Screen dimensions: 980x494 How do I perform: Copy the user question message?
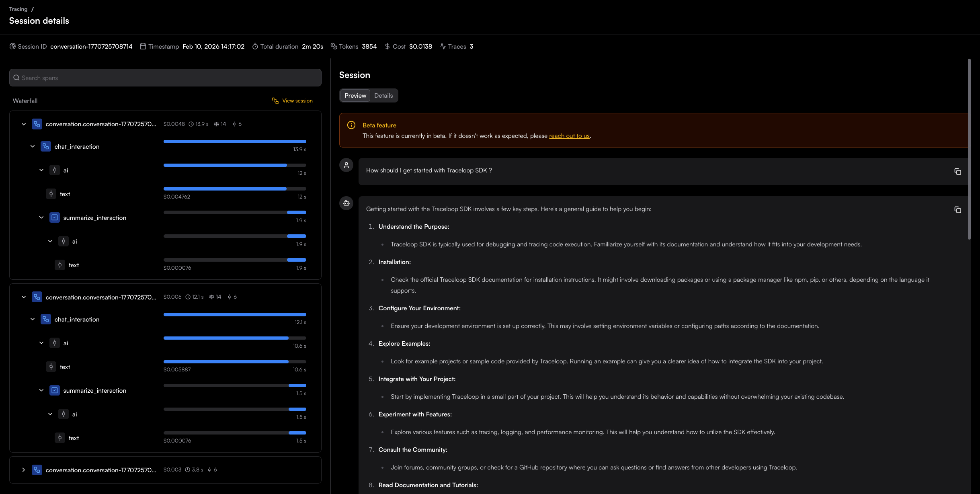tap(957, 172)
